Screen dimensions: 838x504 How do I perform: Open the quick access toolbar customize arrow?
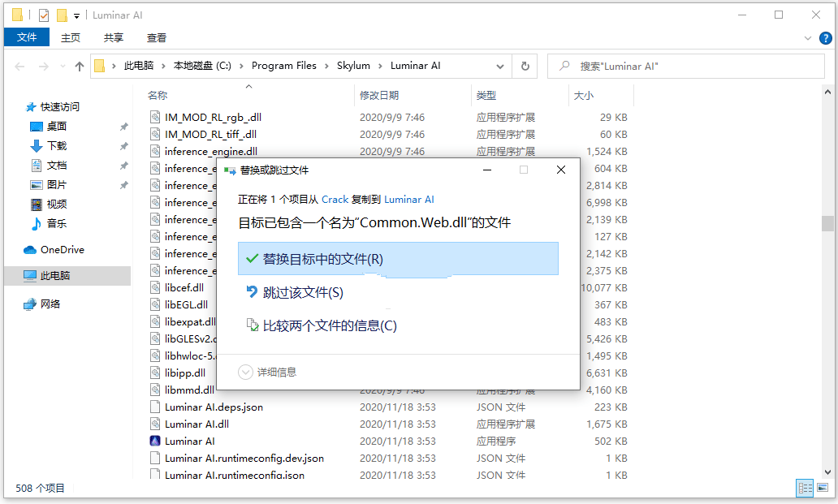coord(77,16)
